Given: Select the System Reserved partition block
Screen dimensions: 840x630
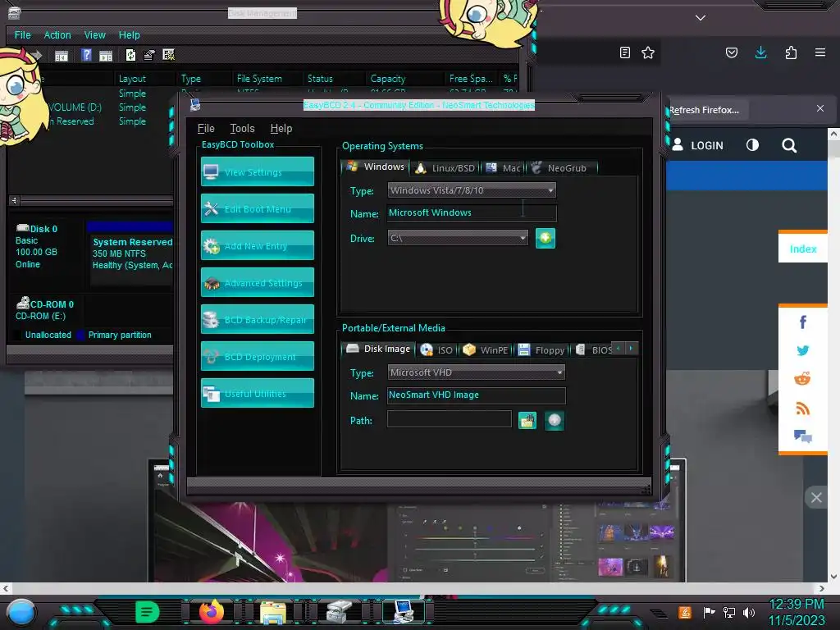Looking at the screenshot, I should click(x=131, y=253).
